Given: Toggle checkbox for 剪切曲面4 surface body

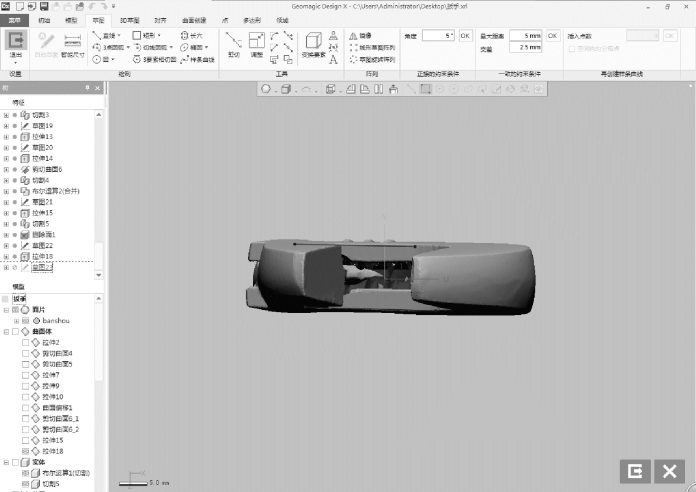Looking at the screenshot, I should coord(26,353).
